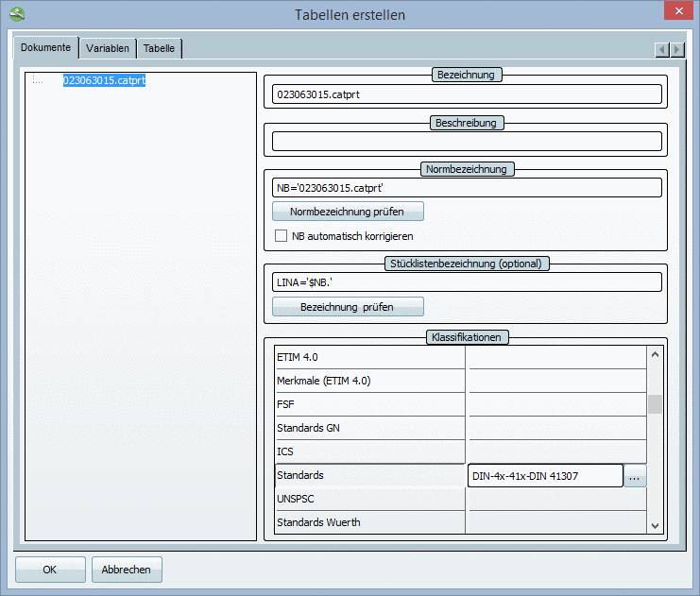Click the empty Beschreibung input field
Image resolution: width=700 pixels, height=596 pixels.
point(467,142)
